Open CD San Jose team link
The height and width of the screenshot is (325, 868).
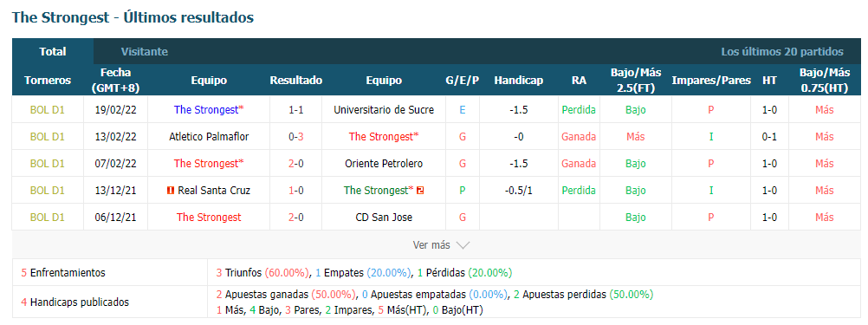[384, 217]
